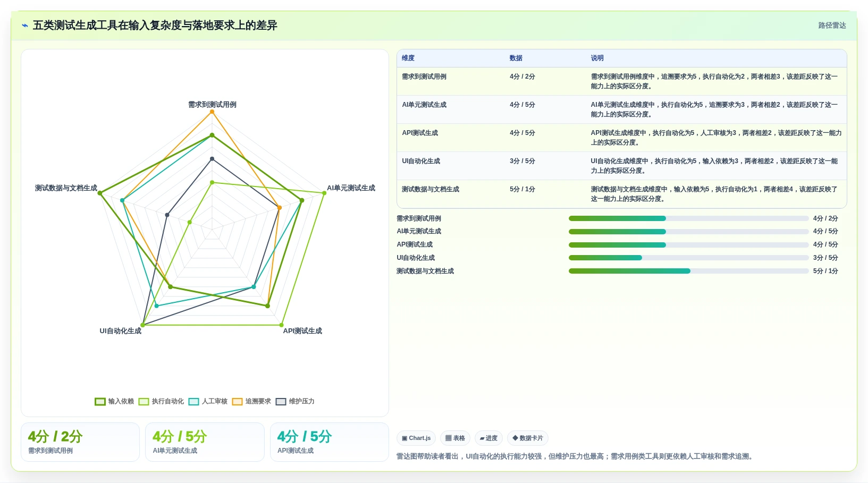
Task: Click the 数据 table column header
Action: (516, 58)
